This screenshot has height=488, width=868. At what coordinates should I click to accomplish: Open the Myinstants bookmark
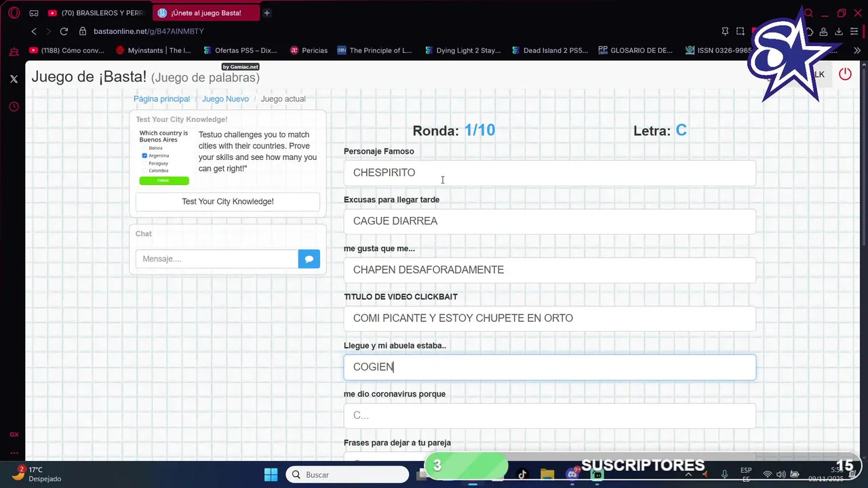point(154,50)
